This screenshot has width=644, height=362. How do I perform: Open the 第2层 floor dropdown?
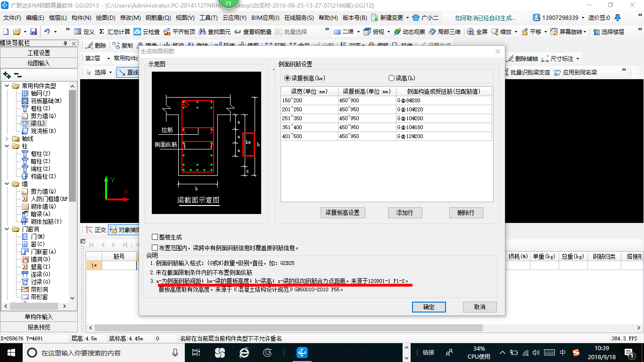109,58
